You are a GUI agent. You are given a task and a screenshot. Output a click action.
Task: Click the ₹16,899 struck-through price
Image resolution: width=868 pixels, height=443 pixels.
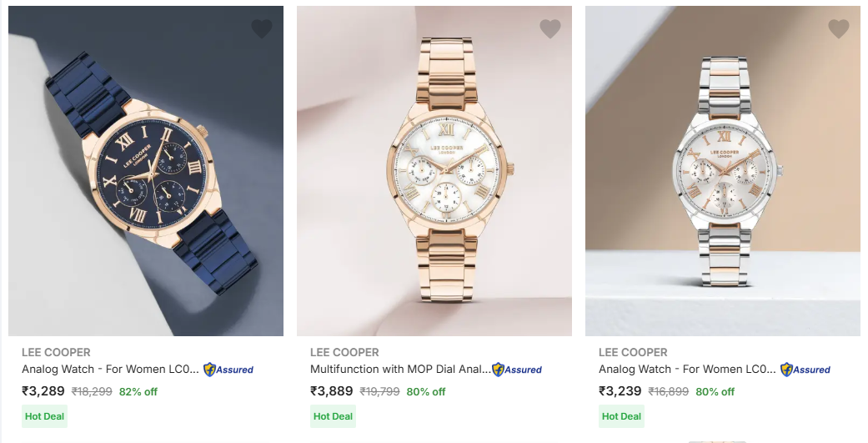[x=668, y=391]
